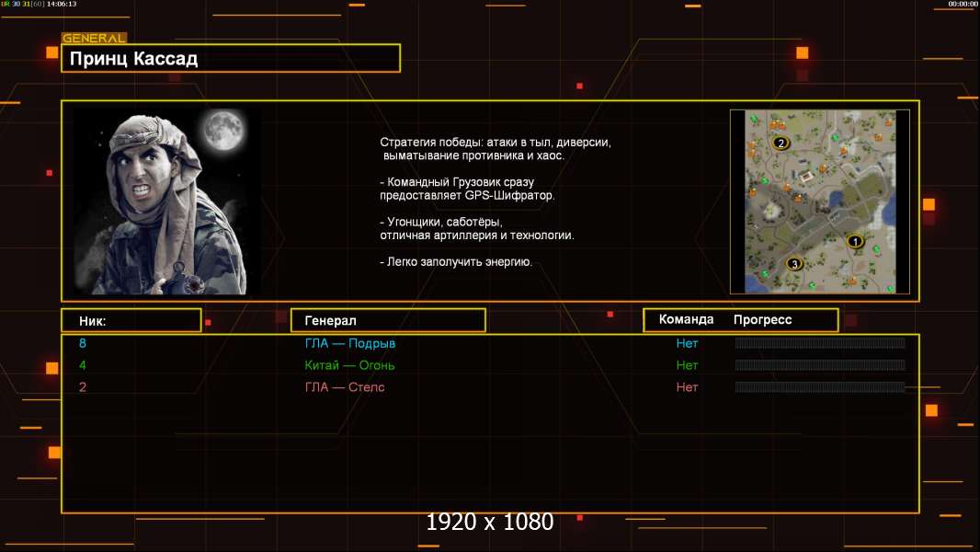Click team value Нет for ГЛА — Стелс
The width and height of the screenshot is (980, 552).
[x=687, y=387]
